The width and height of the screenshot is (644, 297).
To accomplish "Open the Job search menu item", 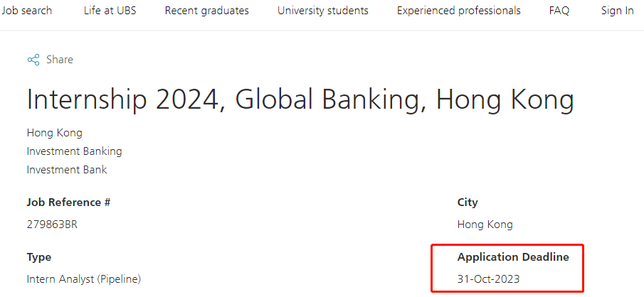I will pos(26,11).
